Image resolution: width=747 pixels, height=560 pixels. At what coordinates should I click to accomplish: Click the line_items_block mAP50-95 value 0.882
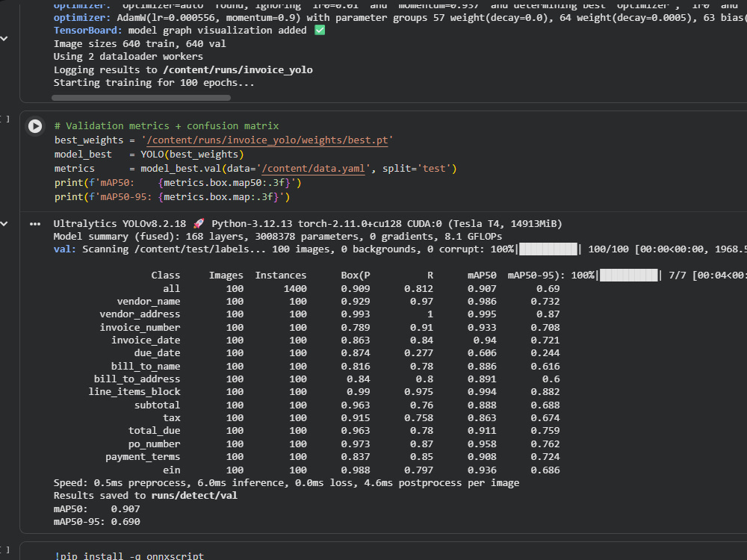click(x=545, y=392)
